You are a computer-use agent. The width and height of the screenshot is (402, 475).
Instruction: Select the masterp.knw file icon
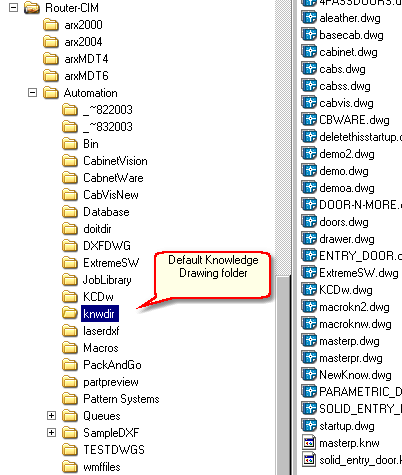coord(309,443)
